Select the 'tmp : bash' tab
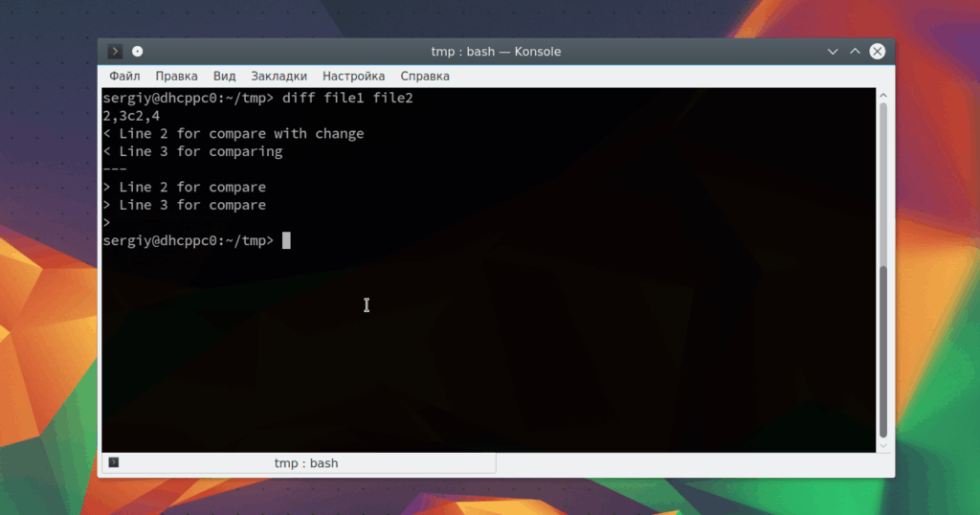The height and width of the screenshot is (515, 980). tap(300, 463)
